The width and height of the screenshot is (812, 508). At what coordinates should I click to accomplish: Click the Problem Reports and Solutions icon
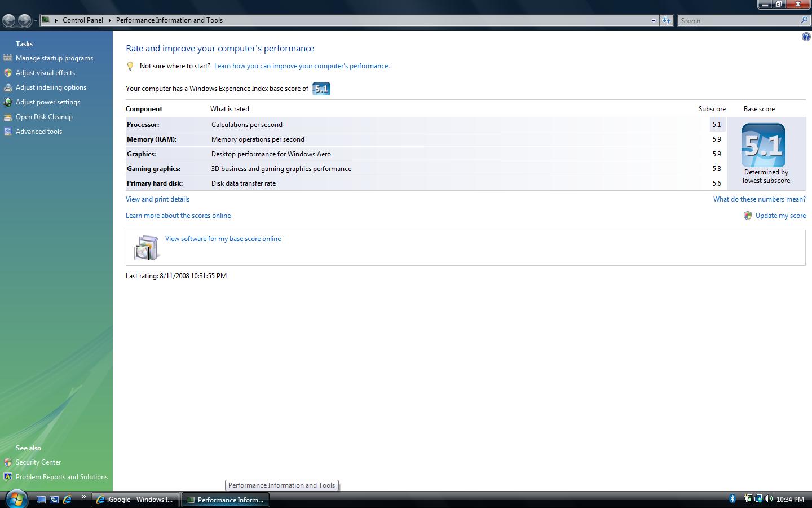click(x=7, y=477)
